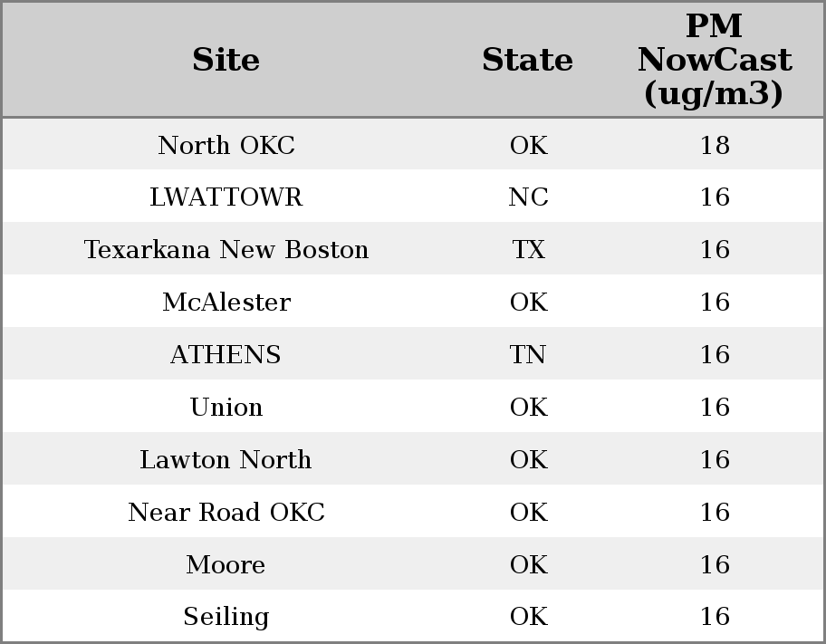Select the Lawton North site cell
826x644 pixels.
226,459
